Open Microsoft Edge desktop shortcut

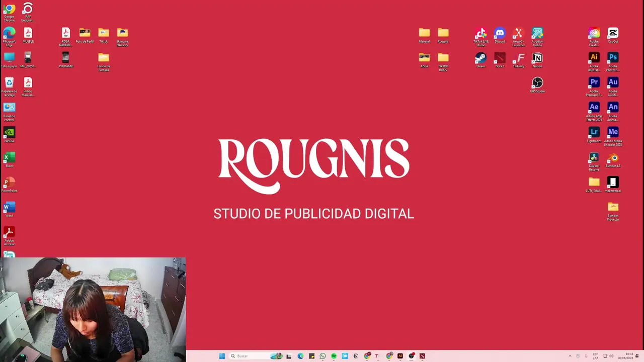pyautogui.click(x=9, y=37)
